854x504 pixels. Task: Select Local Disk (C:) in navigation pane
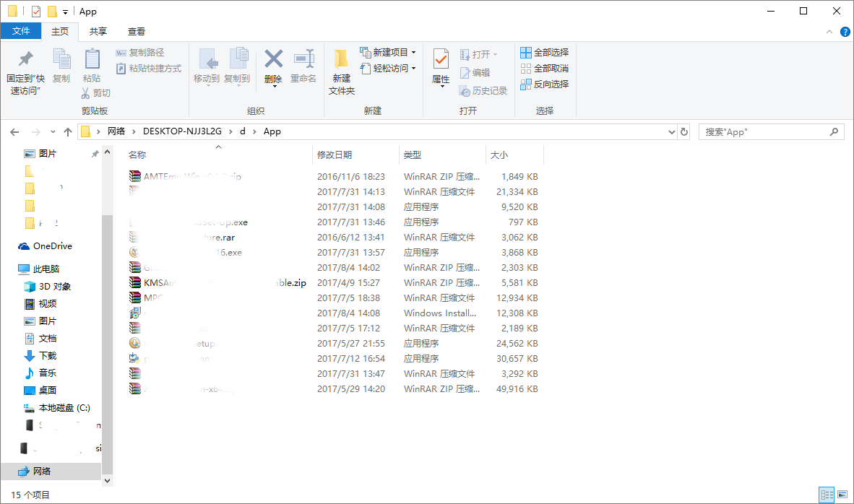click(56, 408)
